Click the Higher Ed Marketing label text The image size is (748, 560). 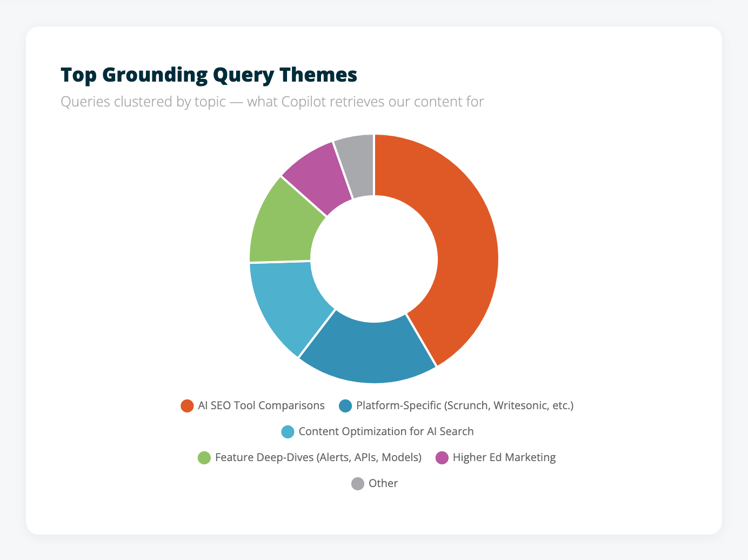(x=504, y=457)
